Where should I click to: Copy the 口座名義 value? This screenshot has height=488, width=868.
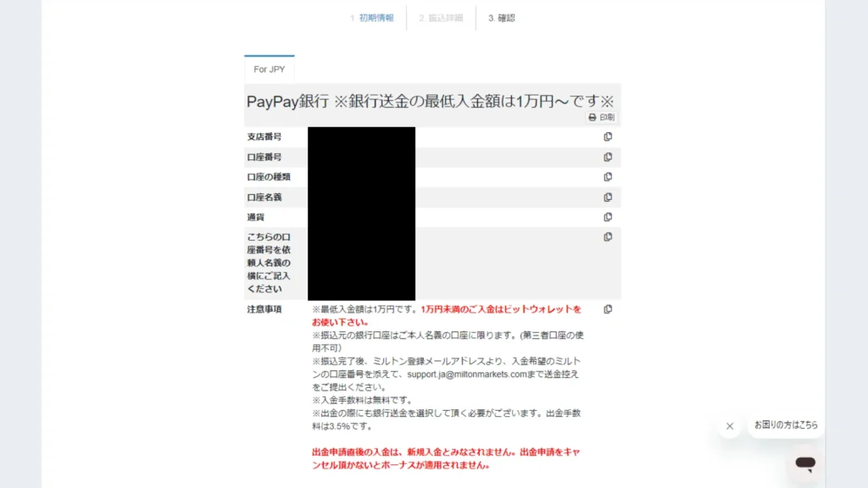(x=608, y=197)
